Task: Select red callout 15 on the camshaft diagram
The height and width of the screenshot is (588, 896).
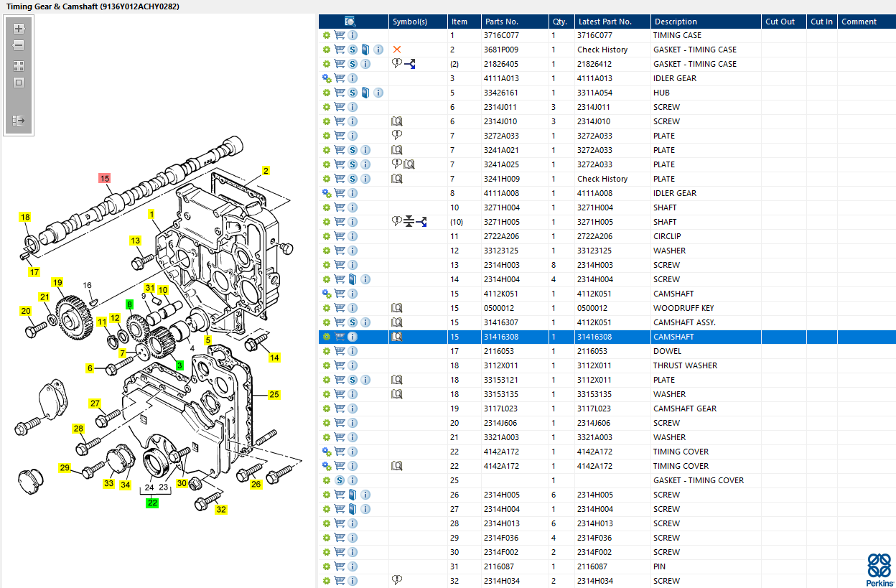Action: point(105,178)
